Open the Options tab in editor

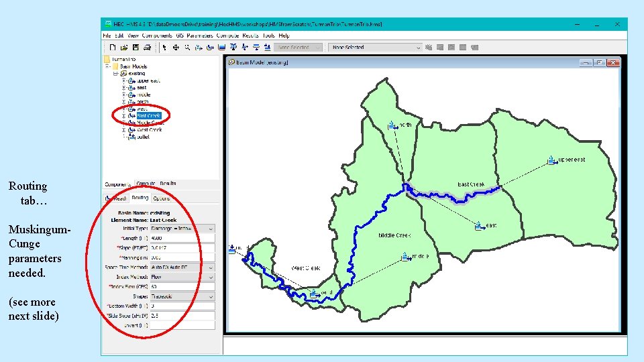pyautogui.click(x=161, y=198)
